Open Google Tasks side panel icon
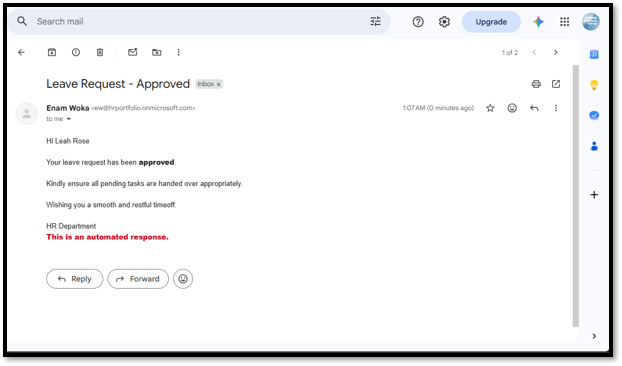This screenshot has width=622, height=366. [x=594, y=115]
